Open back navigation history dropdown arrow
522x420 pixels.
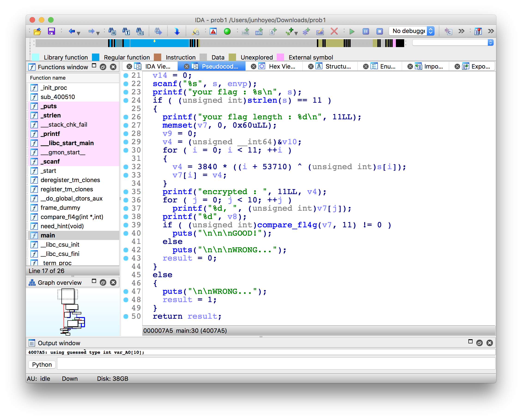click(x=79, y=33)
